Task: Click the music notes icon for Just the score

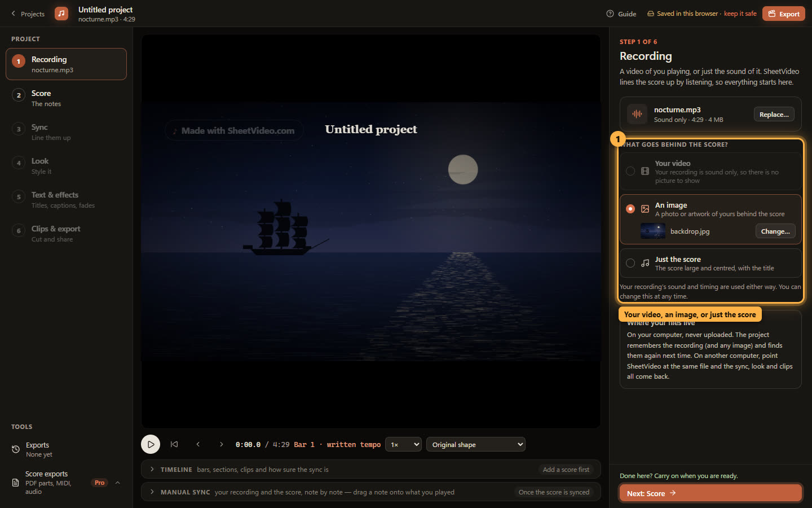Action: pos(645,263)
